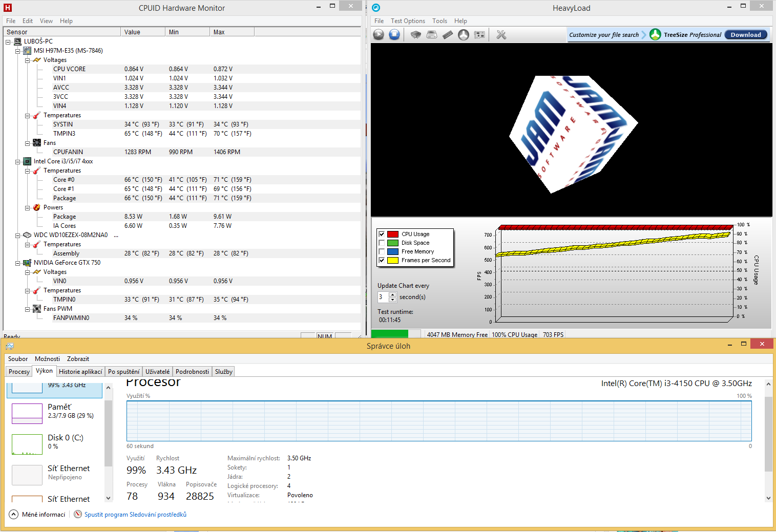
Task: Collapse the Fans PWM node
Action: coord(27,309)
